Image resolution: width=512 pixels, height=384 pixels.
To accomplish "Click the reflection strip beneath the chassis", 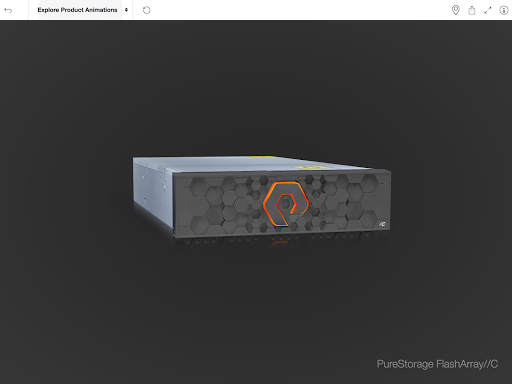I will click(x=280, y=241).
